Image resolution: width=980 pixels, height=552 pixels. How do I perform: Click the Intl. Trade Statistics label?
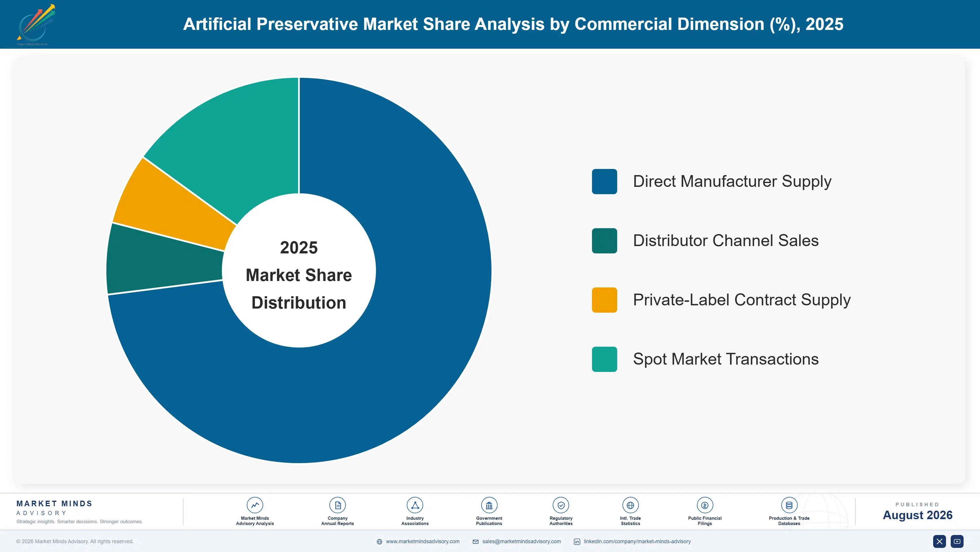click(630, 521)
